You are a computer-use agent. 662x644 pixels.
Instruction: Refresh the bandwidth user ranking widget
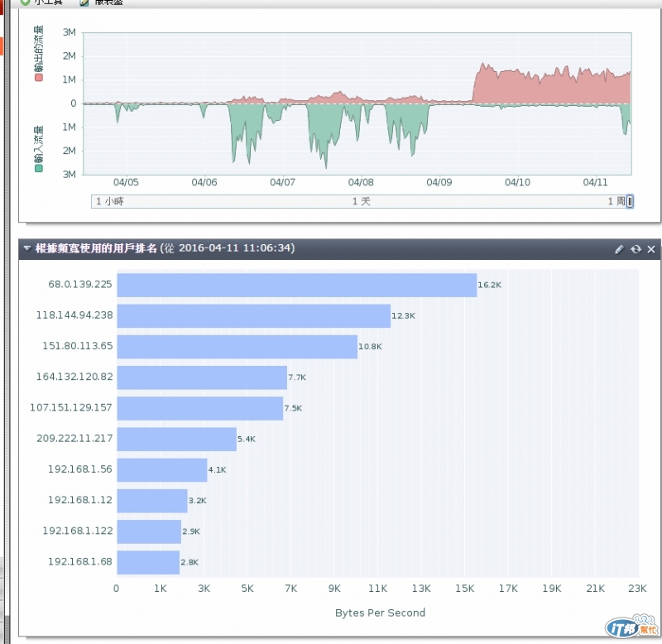pos(636,249)
